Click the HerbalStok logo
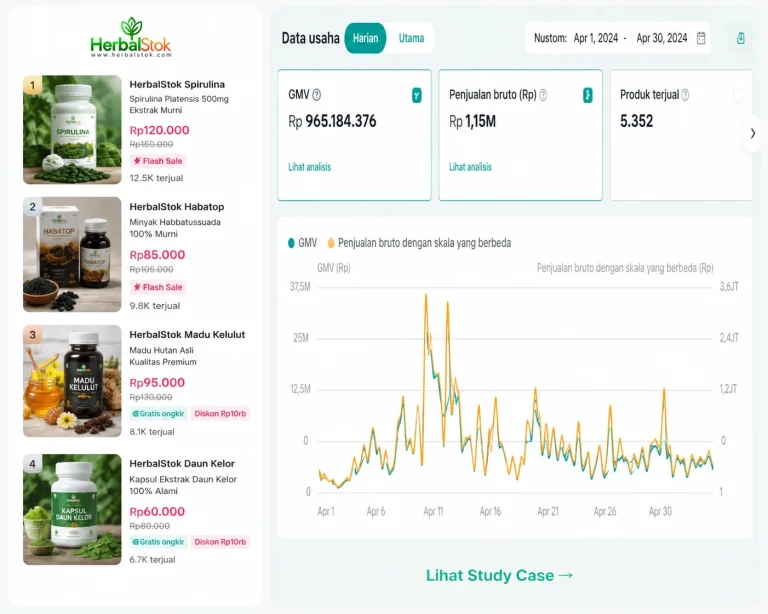 click(x=131, y=37)
